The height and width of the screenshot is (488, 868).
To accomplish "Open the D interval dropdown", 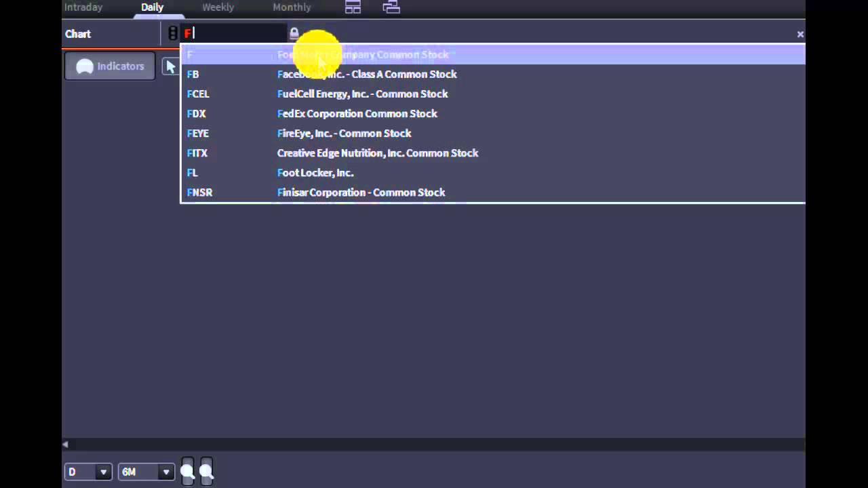I will [x=88, y=472].
